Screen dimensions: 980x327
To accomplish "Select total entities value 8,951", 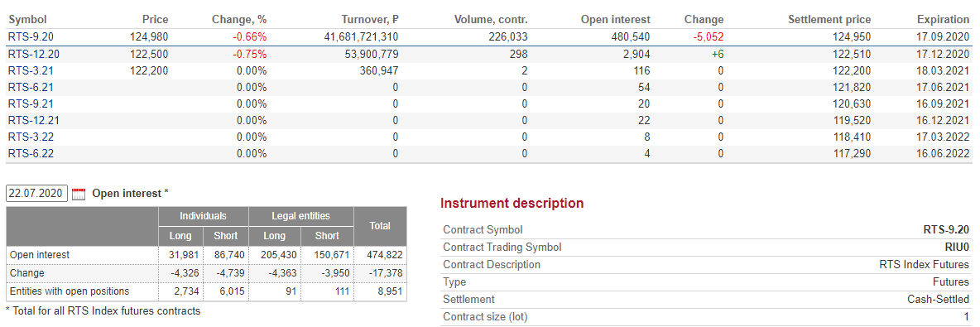I will (390, 291).
